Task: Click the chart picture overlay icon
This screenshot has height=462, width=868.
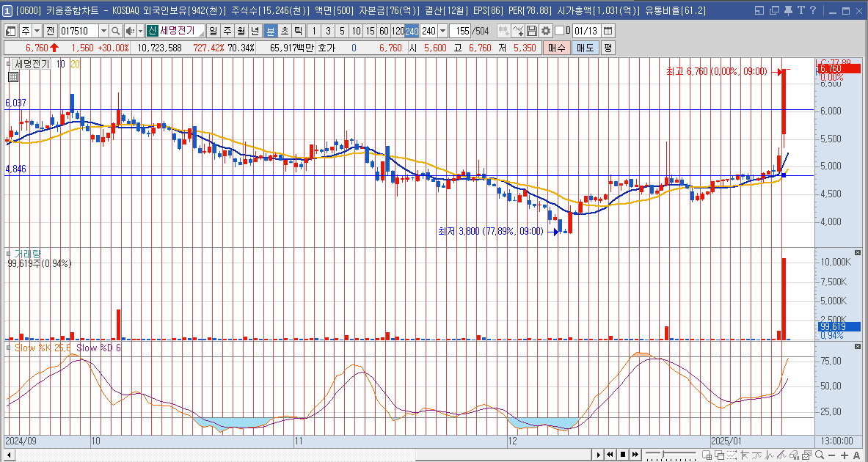Action: tap(806, 454)
